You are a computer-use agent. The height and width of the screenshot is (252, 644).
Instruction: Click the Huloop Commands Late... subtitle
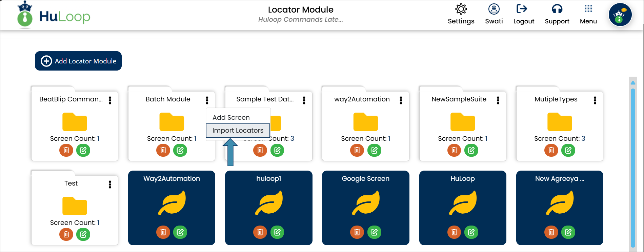[301, 19]
